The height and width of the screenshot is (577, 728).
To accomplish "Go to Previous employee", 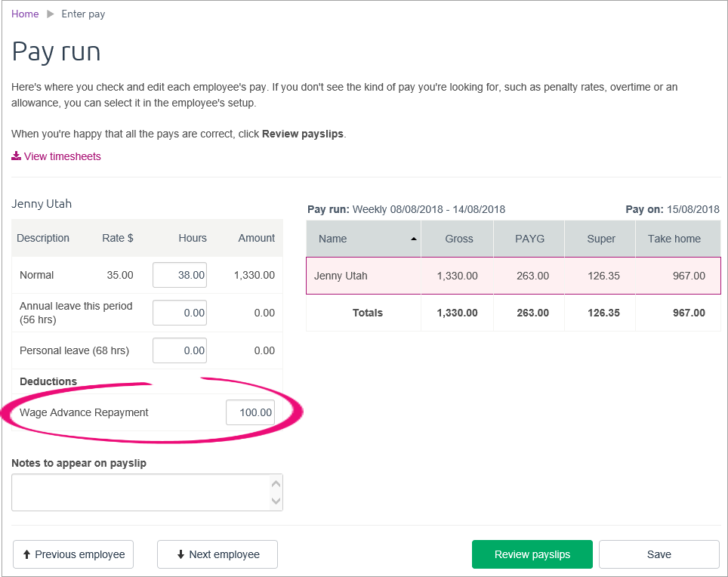I will click(73, 554).
